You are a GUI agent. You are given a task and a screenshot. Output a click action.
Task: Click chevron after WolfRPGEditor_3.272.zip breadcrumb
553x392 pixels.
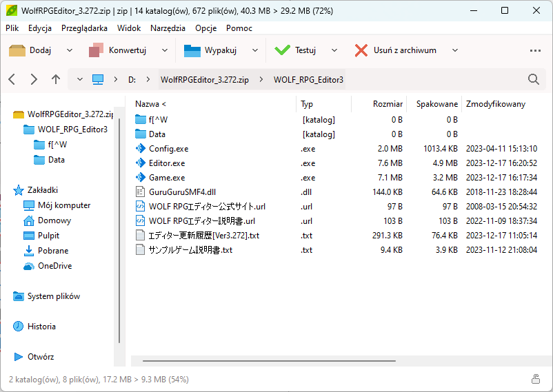[261, 80]
